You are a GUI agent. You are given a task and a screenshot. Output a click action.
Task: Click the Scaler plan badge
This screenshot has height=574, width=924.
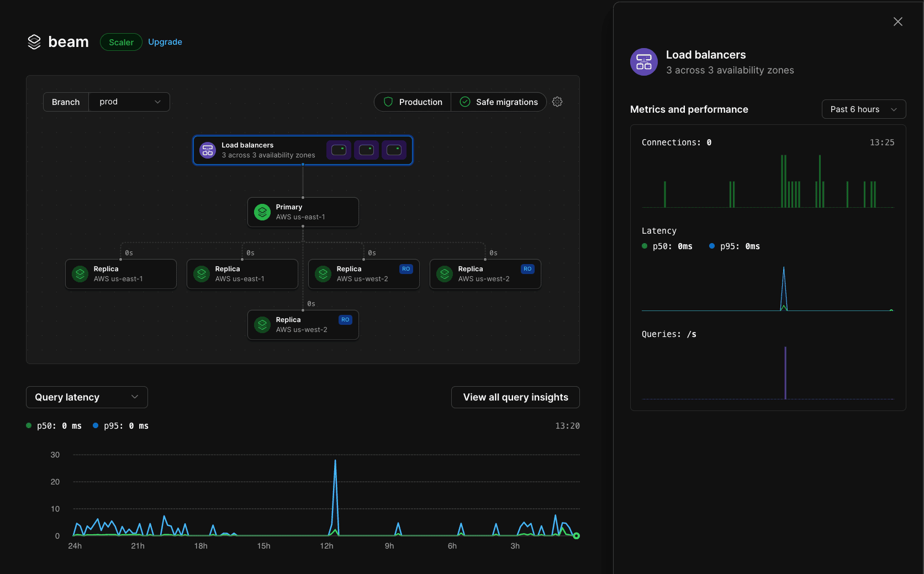[x=121, y=42]
